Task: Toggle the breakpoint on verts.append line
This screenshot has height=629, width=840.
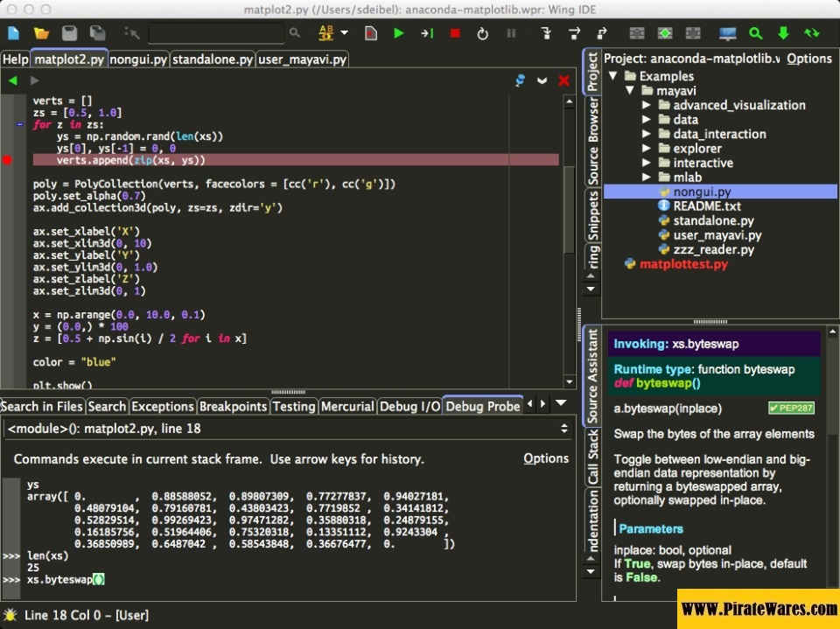Action: (x=9, y=160)
